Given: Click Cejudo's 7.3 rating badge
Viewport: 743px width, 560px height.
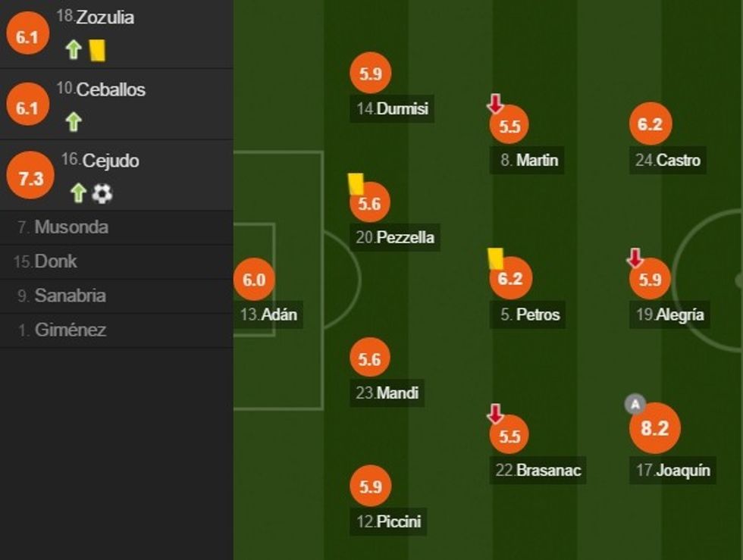Looking at the screenshot, I should (x=30, y=178).
